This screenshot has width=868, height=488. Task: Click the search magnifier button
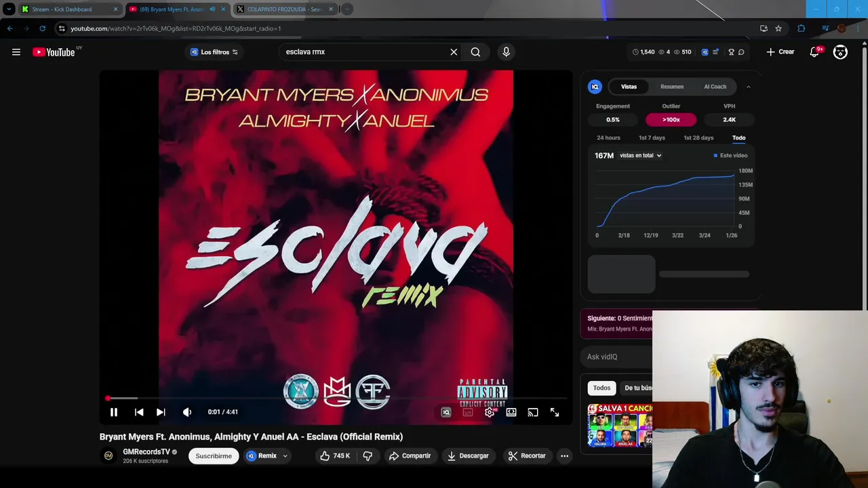point(475,52)
